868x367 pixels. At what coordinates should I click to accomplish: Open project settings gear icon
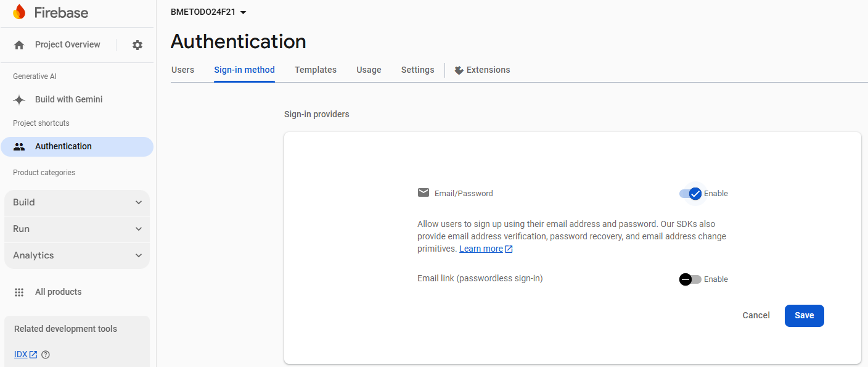[137, 45]
